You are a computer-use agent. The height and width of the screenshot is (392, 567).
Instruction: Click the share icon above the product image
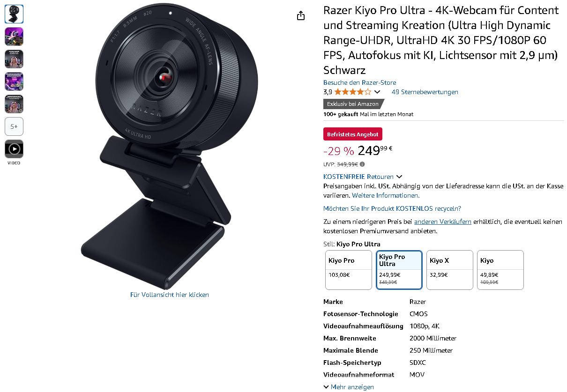pyautogui.click(x=301, y=16)
